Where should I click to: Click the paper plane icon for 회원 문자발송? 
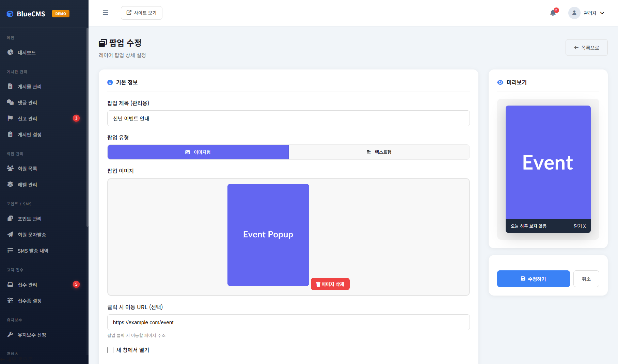coord(10,235)
